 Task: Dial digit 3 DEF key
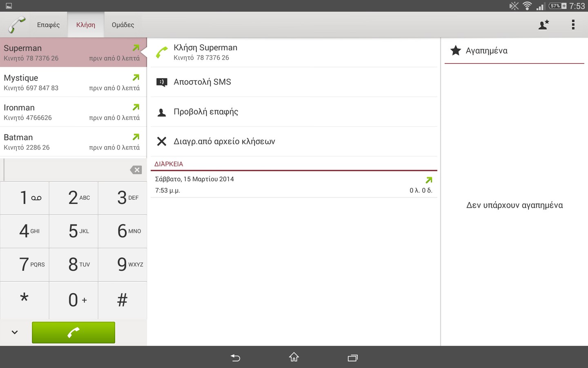(x=122, y=198)
